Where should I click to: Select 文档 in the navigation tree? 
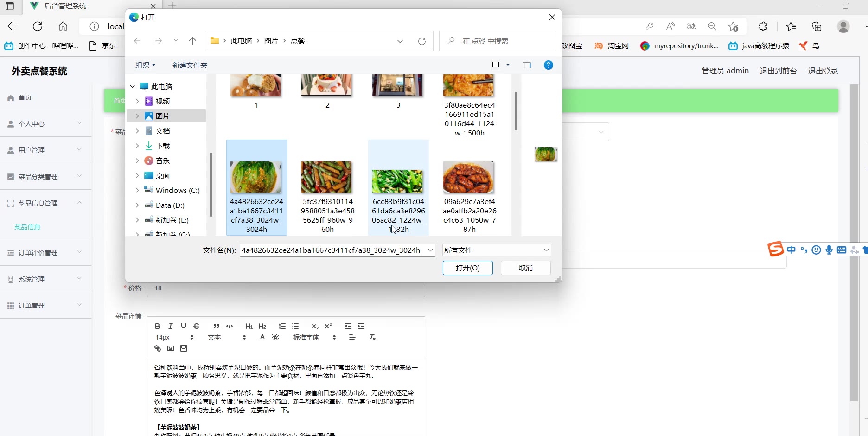click(x=162, y=131)
